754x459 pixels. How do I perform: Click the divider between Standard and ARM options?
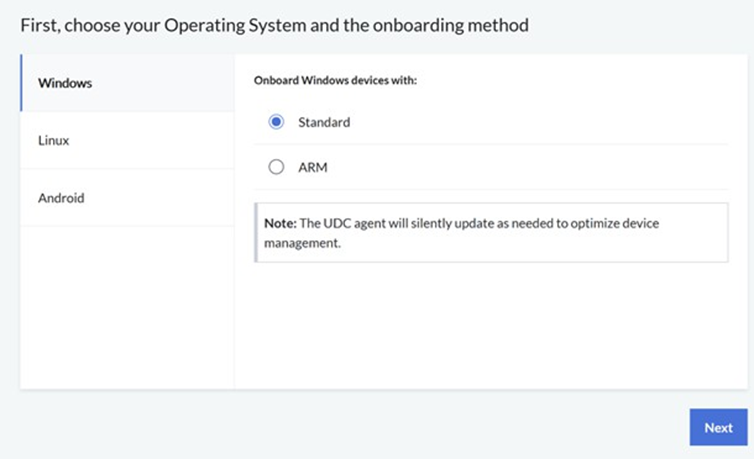pyautogui.click(x=491, y=144)
